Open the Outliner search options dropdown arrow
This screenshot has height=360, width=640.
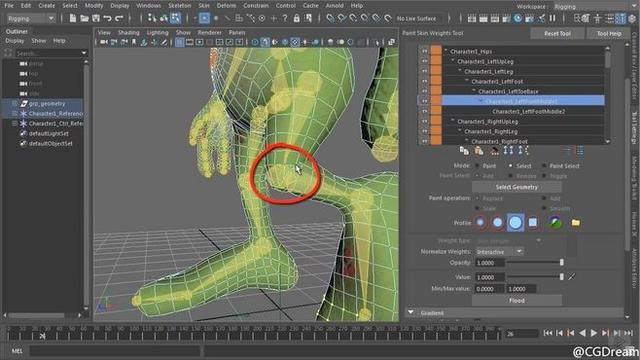point(84,53)
